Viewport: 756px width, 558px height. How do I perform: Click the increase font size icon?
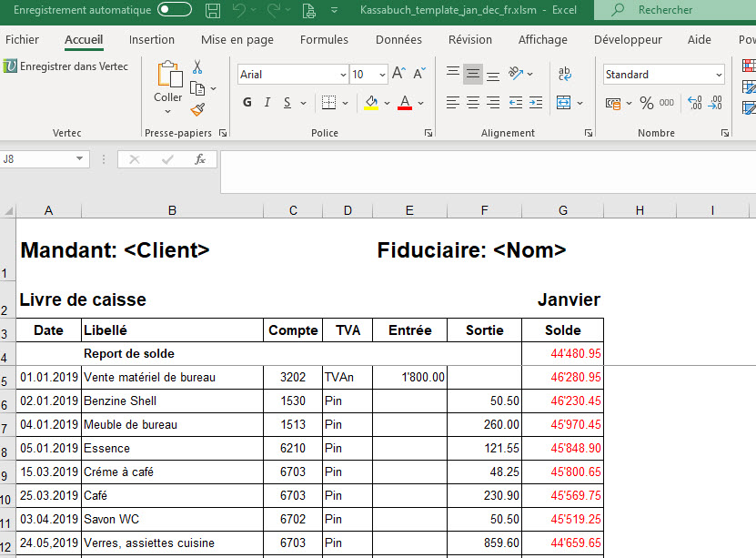(x=401, y=74)
